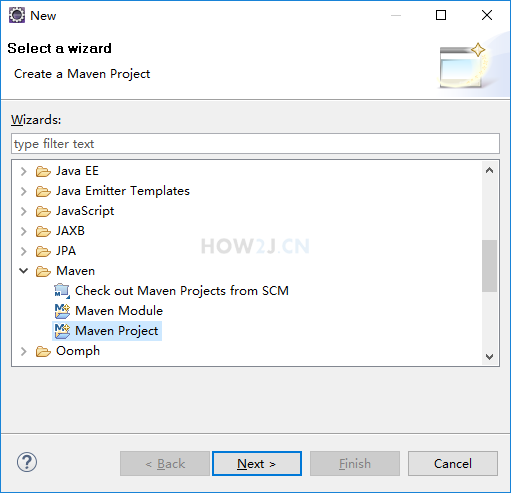Viewport: 511px width, 493px height.
Task: Collapse the Maven category
Action: pyautogui.click(x=24, y=271)
